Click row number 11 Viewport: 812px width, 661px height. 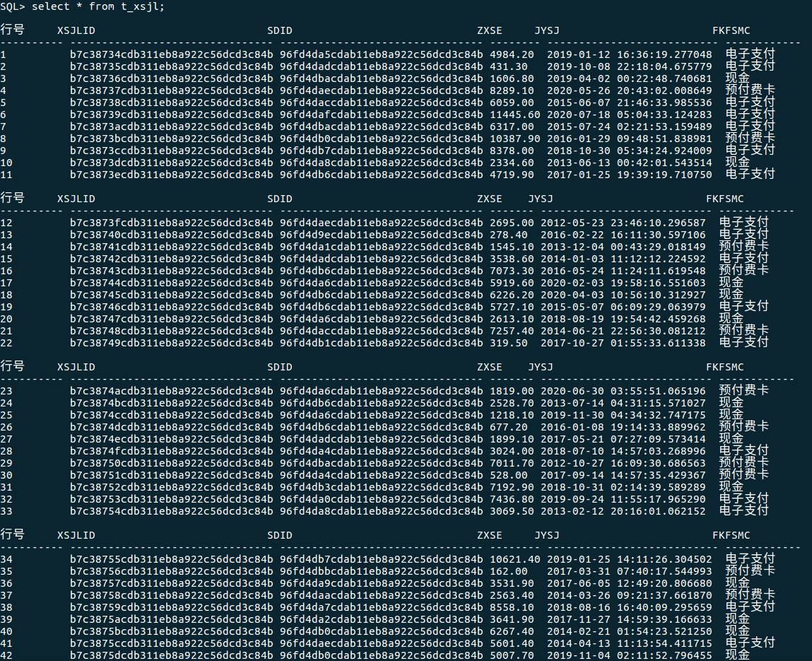[6, 175]
